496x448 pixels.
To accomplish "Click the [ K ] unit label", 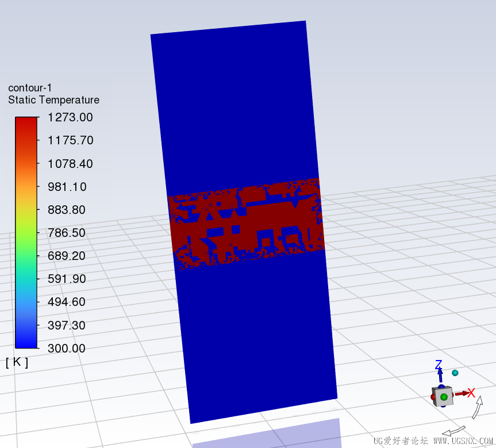I will (17, 362).
